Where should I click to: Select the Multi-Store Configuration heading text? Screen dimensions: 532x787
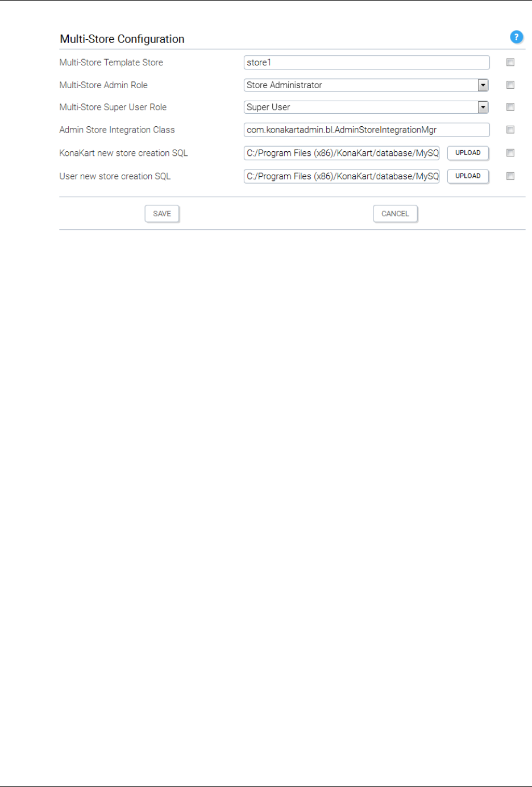click(x=122, y=39)
